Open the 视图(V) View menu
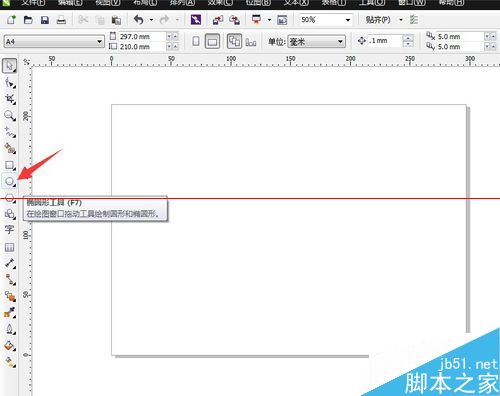Viewport: 500px width, 396px height. click(108, 2)
